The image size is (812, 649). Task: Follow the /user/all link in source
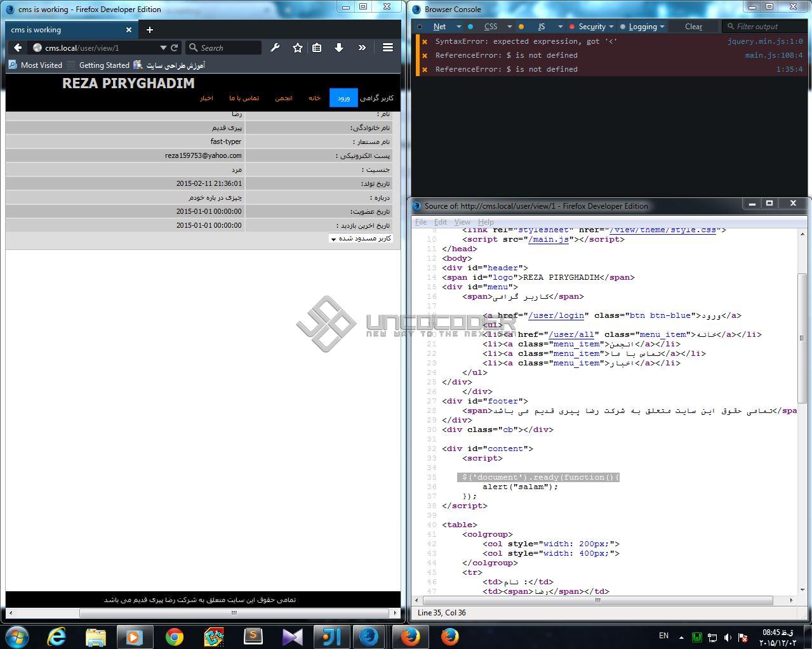(x=571, y=334)
